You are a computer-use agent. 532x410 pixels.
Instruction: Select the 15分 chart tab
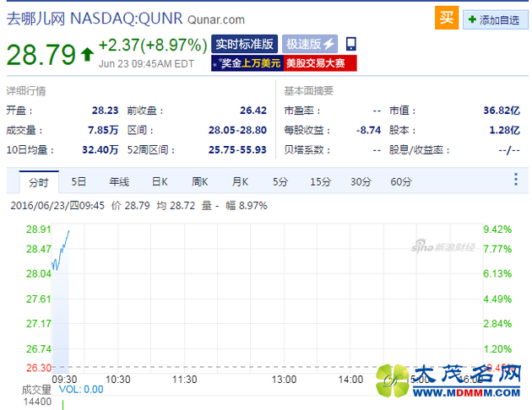(x=320, y=182)
